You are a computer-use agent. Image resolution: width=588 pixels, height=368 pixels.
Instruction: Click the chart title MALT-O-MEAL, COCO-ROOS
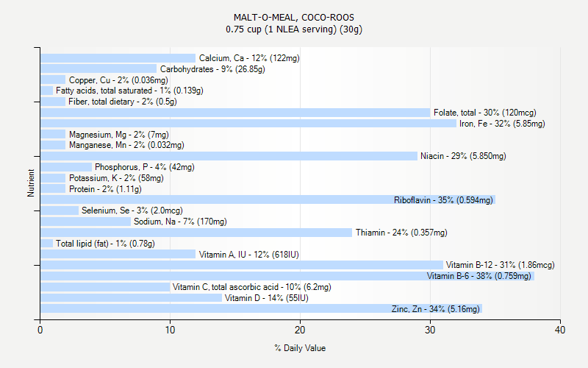(293, 18)
